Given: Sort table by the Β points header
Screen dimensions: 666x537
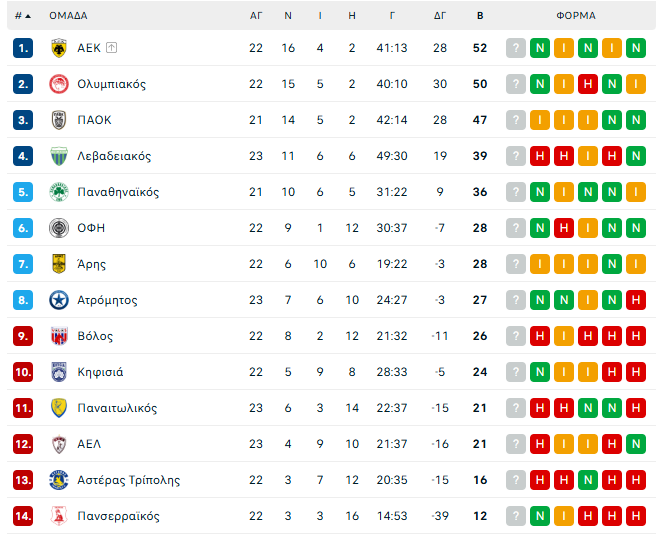Looking at the screenshot, I should point(480,16).
